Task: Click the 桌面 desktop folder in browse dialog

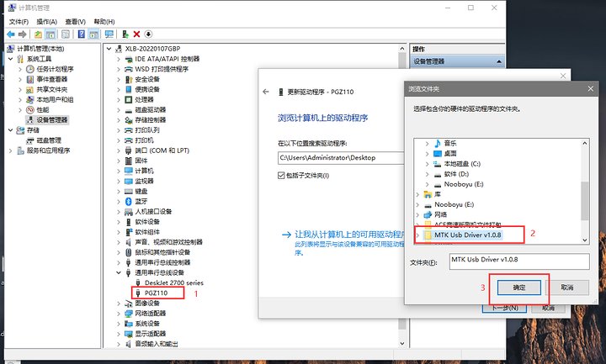Action: coord(450,154)
